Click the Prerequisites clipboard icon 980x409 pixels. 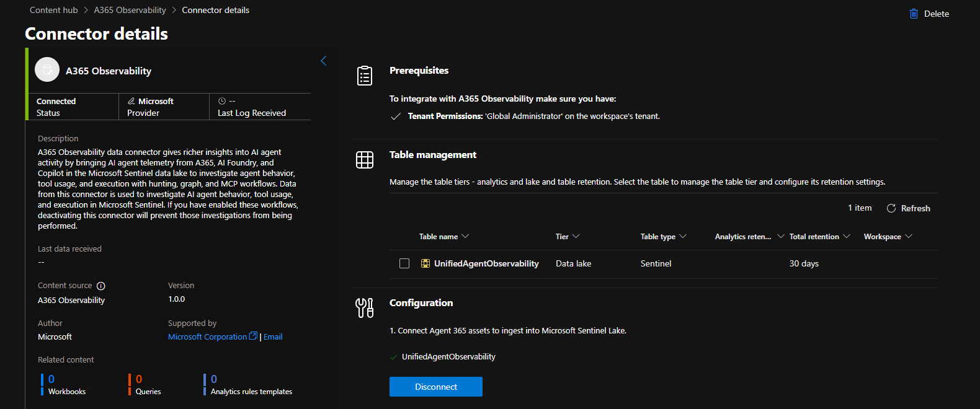pyautogui.click(x=365, y=75)
